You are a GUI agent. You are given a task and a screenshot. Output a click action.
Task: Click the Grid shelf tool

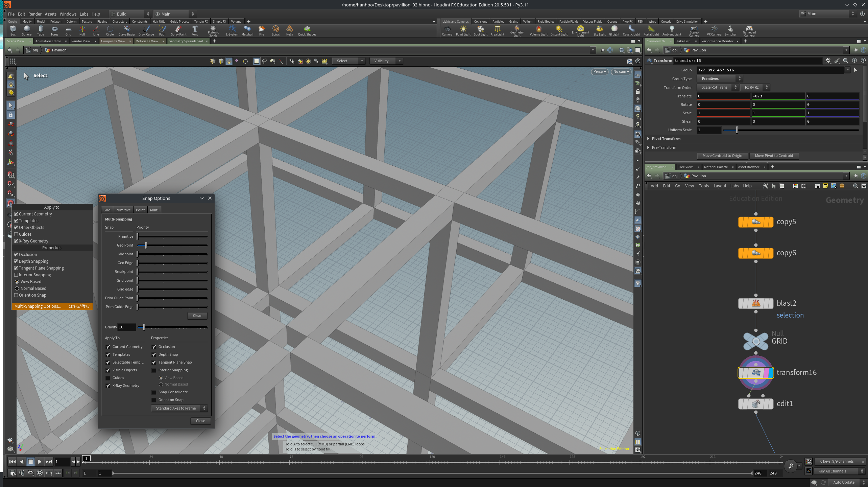point(68,30)
